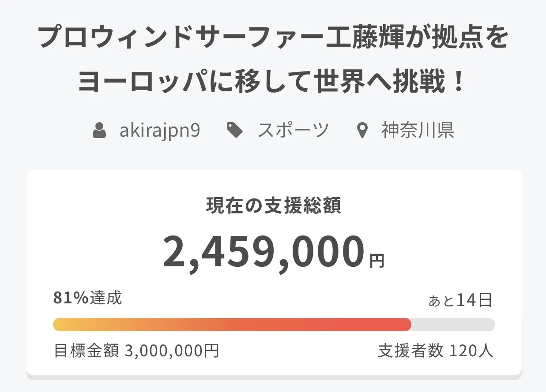Click the 14 in the days-left counter
546x392 pixels.
(467, 300)
